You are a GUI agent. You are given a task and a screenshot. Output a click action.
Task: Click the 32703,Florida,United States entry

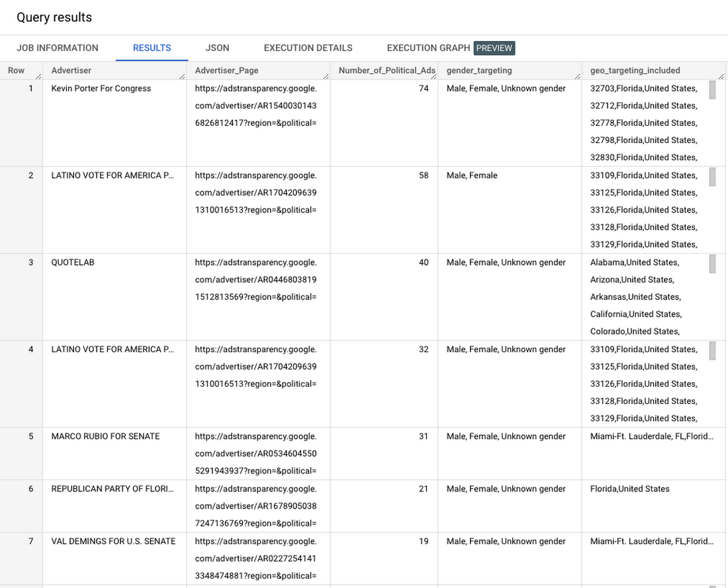point(643,88)
